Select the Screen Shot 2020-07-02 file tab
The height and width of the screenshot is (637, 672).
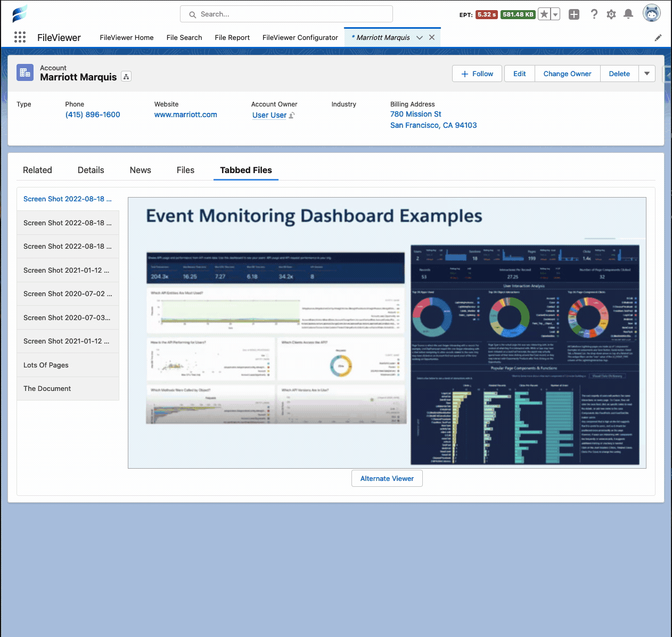coord(68,293)
